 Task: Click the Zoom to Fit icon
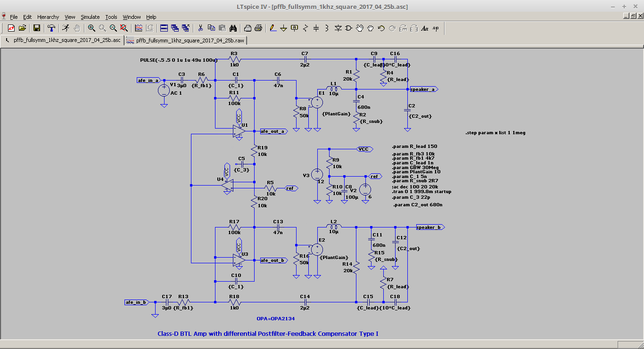[x=124, y=28]
